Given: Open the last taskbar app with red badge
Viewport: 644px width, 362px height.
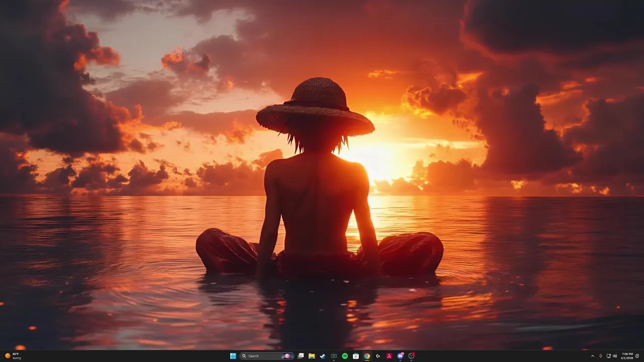Looking at the screenshot, I should [x=412, y=356].
